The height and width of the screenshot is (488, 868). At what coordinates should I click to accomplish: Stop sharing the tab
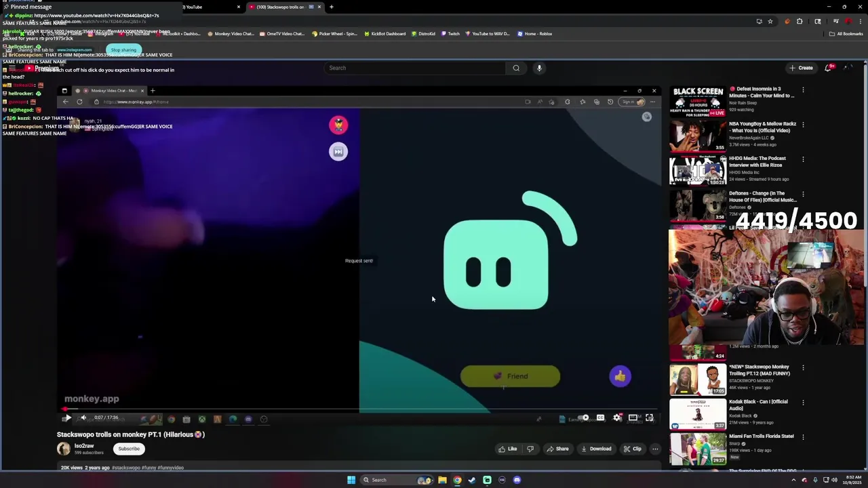click(123, 49)
